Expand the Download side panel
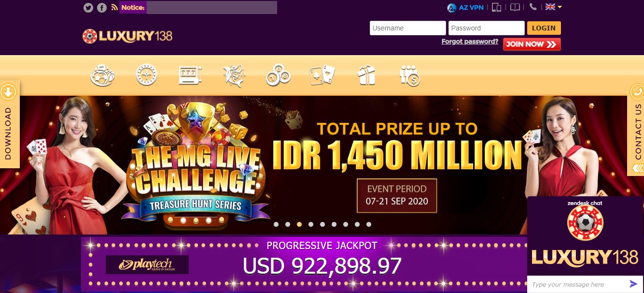 (x=9, y=124)
